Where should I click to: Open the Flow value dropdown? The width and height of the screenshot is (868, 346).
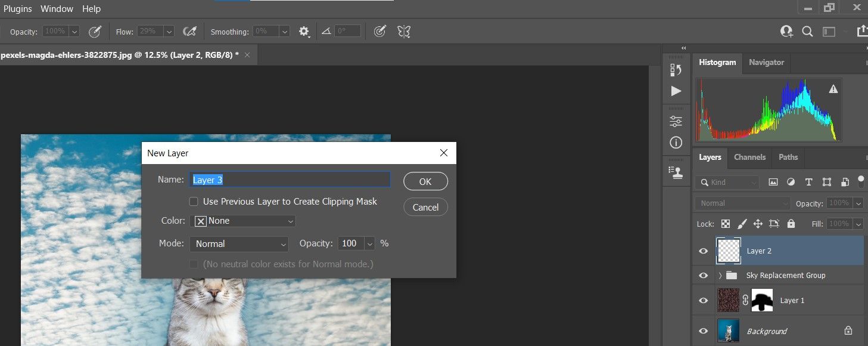pyautogui.click(x=169, y=32)
